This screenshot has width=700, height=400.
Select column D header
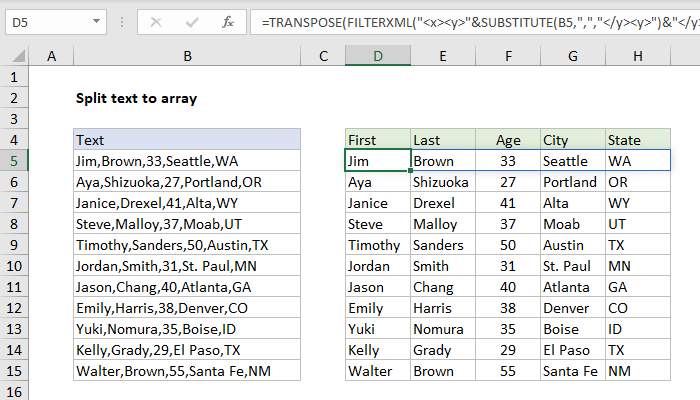pos(377,57)
